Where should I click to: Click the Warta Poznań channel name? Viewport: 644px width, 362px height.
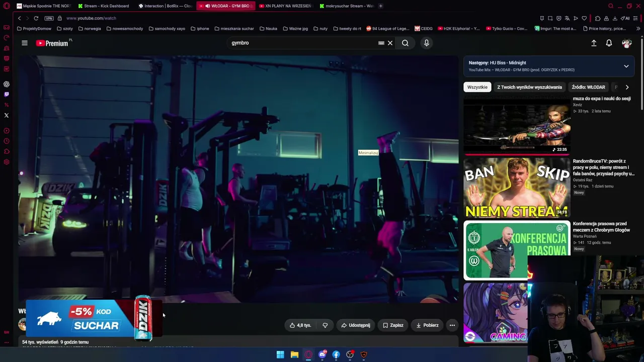coord(585,236)
